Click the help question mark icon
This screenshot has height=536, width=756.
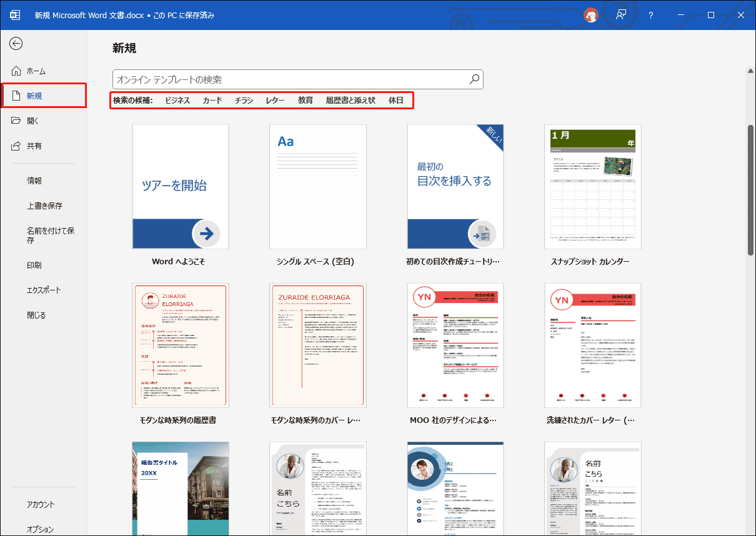pyautogui.click(x=651, y=15)
